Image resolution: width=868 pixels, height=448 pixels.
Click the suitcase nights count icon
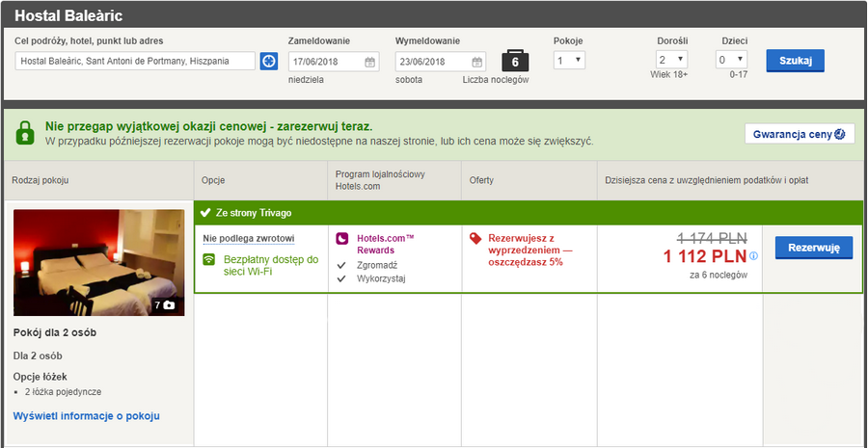pos(515,60)
